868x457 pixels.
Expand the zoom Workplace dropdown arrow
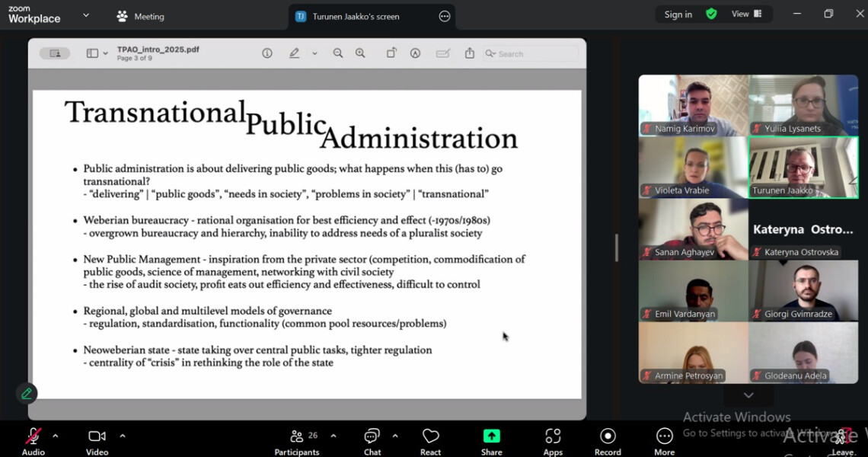pos(86,15)
